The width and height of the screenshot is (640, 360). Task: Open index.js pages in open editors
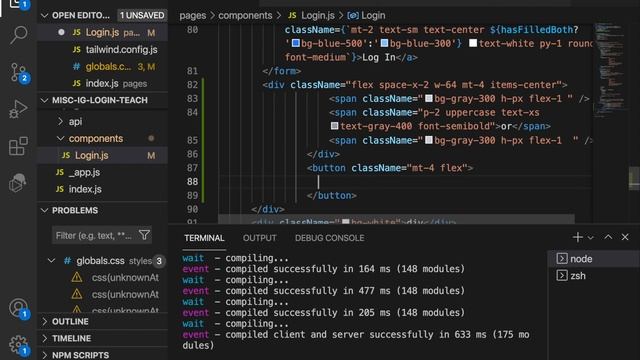pyautogui.click(x=102, y=84)
